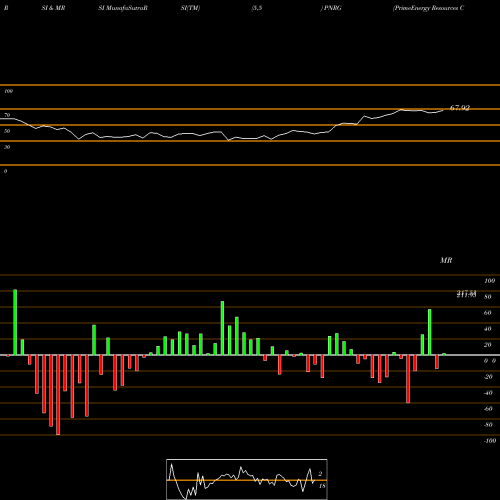Click the MR axis label -60
Screen dimensions: 500x500
[488, 409]
